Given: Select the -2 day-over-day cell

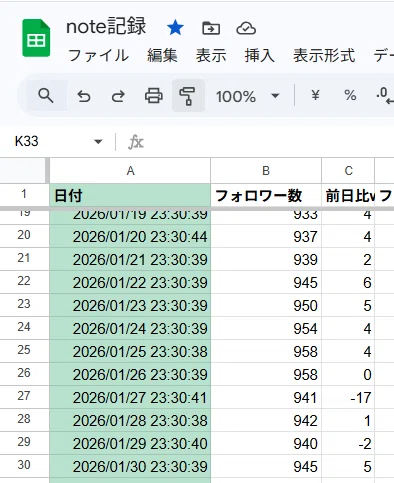Looking at the screenshot, I should 348,443.
